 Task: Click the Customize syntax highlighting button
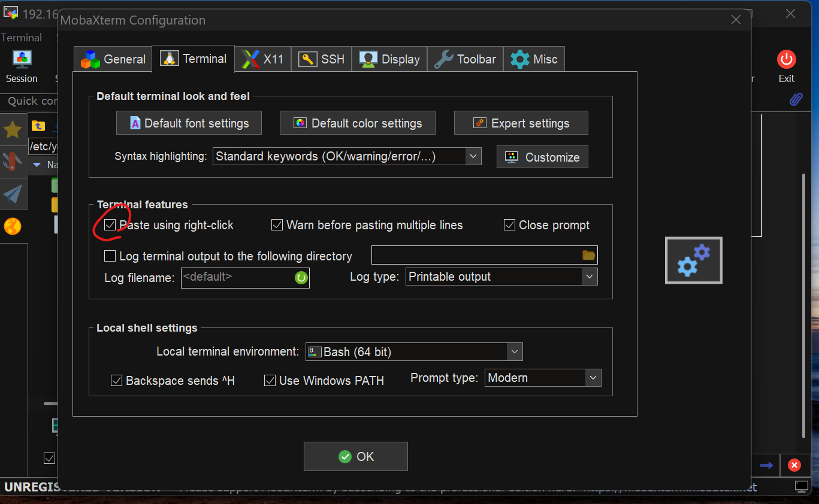tap(542, 157)
